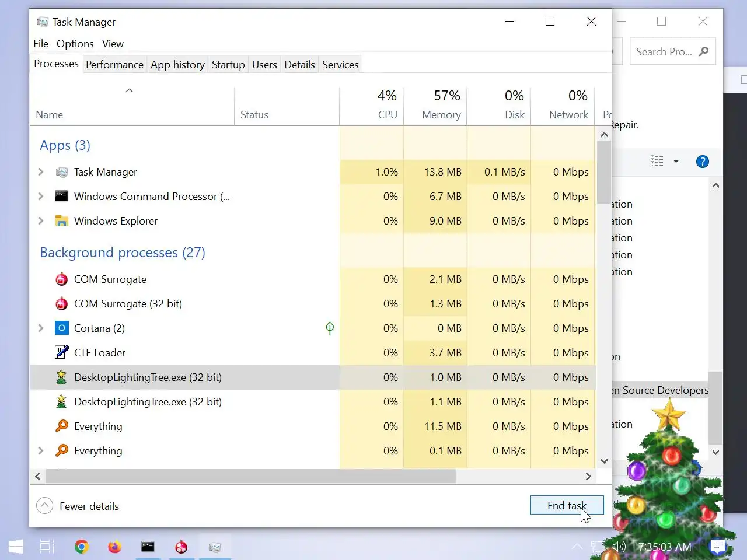Switch to the Startup tab

(x=228, y=65)
